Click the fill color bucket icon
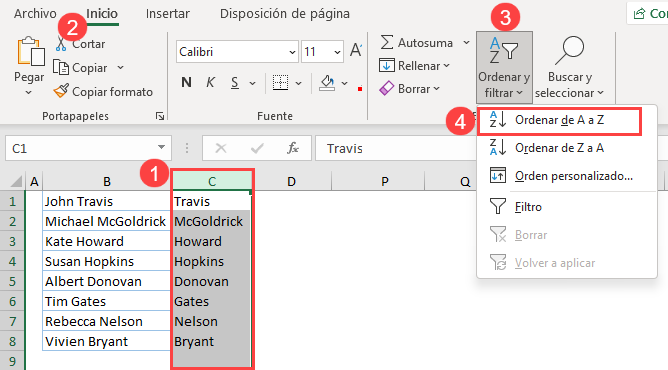This screenshot has height=370, width=668. point(327,83)
